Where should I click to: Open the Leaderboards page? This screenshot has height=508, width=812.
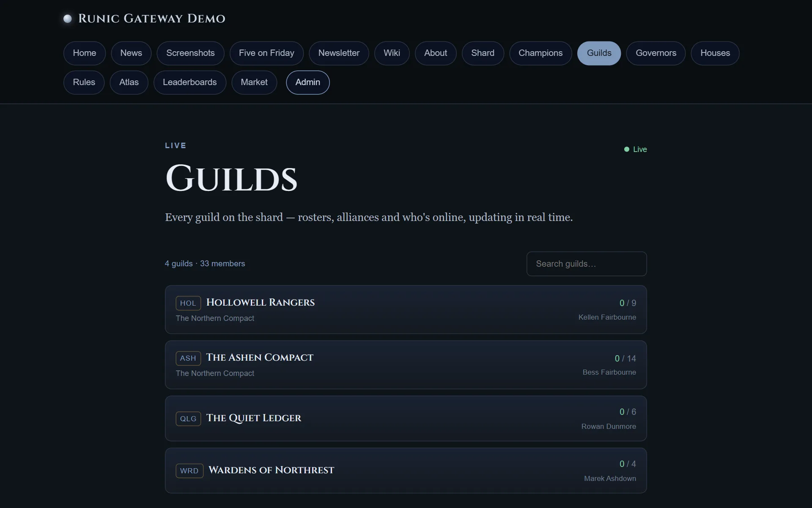point(189,83)
